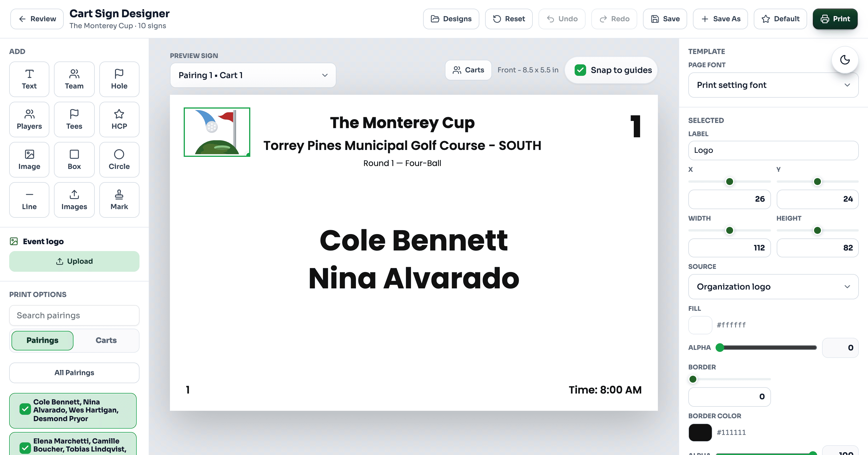Add a Mark stamp element
Viewport: 868px width, 455px height.
(119, 200)
